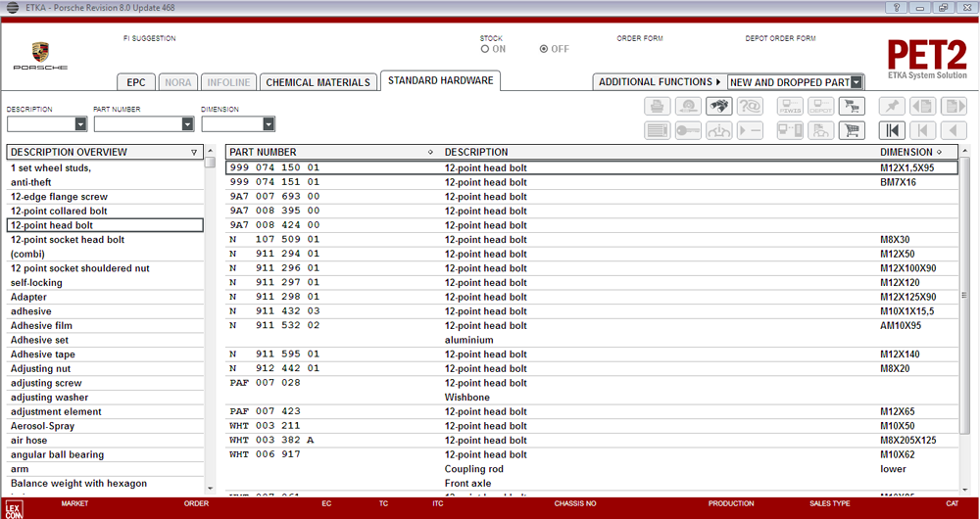980x519 pixels.
Task: Sort by DIMENSION column marker
Action: 940,153
